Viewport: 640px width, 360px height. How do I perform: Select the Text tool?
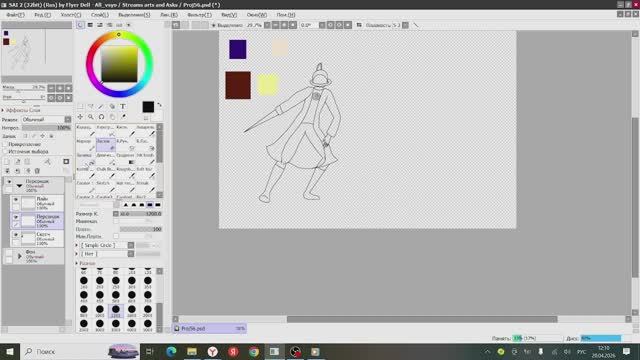(122, 107)
